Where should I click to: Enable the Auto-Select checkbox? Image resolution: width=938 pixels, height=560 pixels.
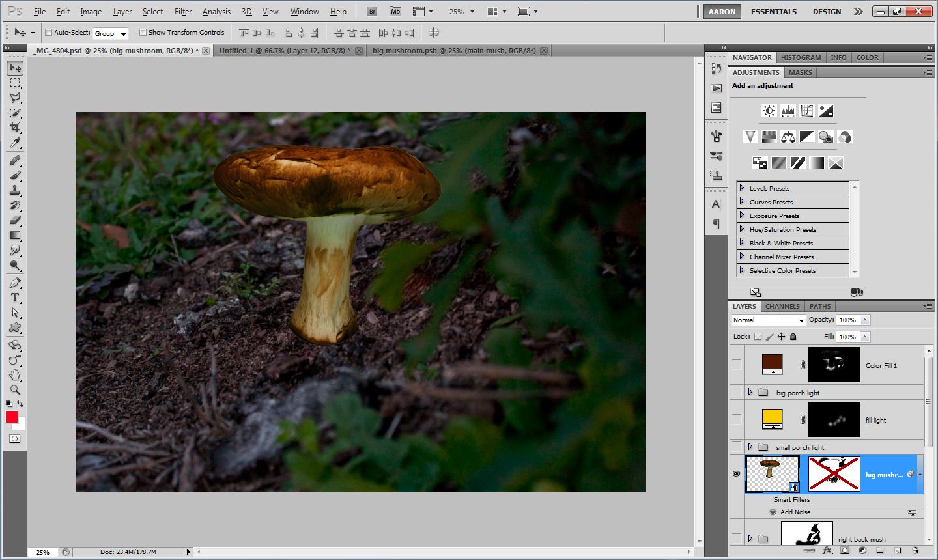pos(48,33)
